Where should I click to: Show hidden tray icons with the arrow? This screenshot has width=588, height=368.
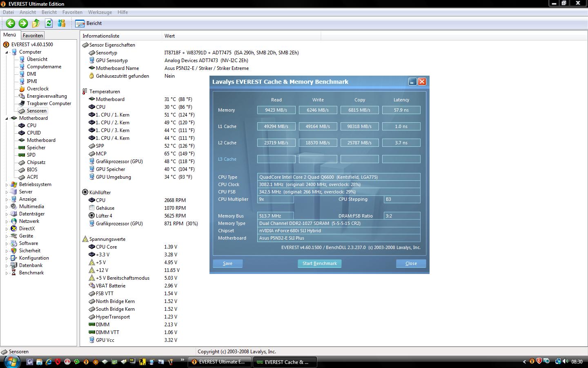(x=525, y=361)
